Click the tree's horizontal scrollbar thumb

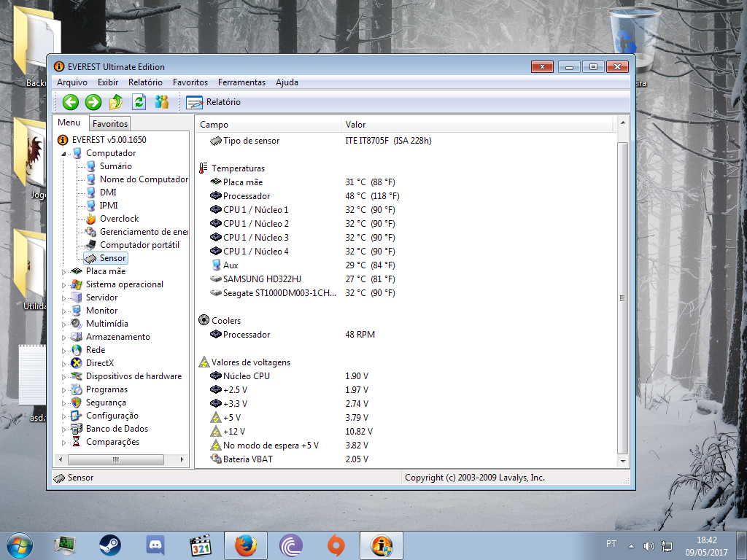(116, 459)
